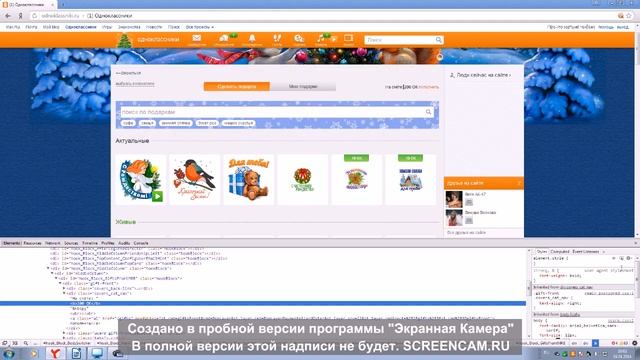The image size is (640, 360).
Task: Click 'выбрать получателя' link
Action: tap(135, 84)
